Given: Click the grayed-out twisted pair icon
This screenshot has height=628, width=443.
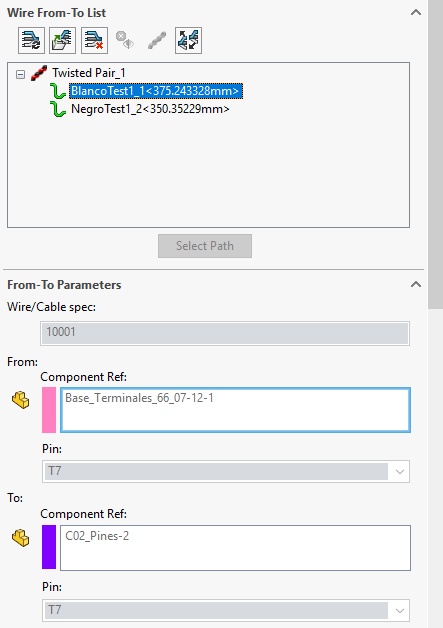Looking at the screenshot, I should (x=157, y=40).
